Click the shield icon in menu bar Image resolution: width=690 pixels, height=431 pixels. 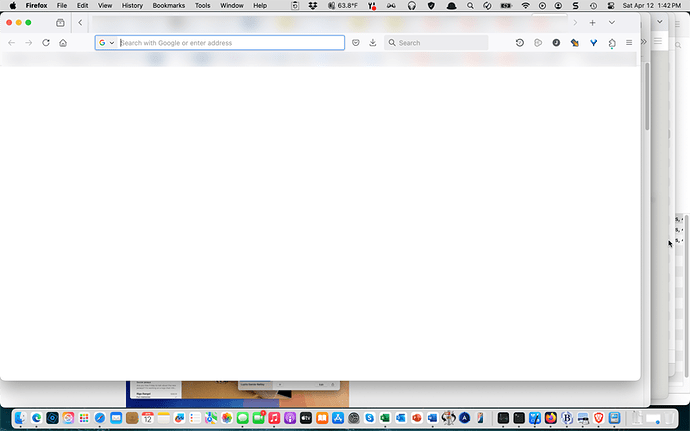pos(431,6)
